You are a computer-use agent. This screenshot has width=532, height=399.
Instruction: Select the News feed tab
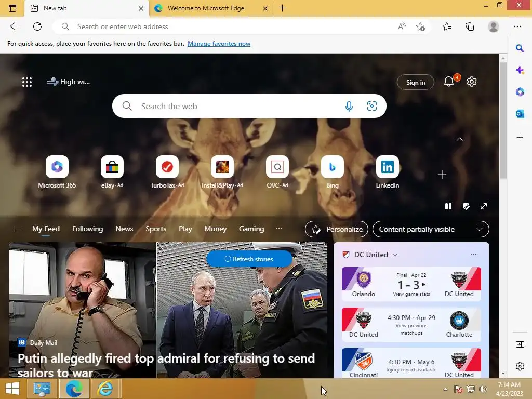click(124, 229)
